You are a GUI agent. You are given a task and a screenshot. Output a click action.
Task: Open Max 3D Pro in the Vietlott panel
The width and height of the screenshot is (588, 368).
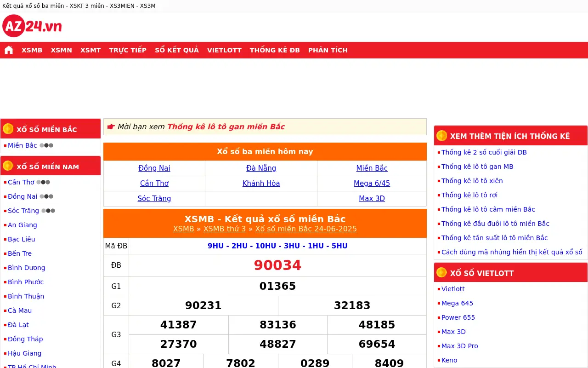coord(460,346)
